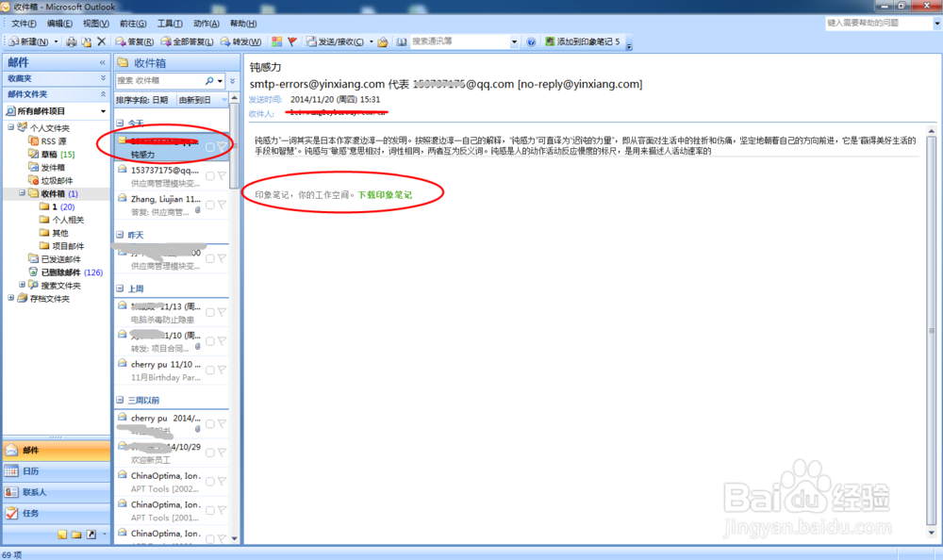Click the blue Help question-mark button

[531, 41]
